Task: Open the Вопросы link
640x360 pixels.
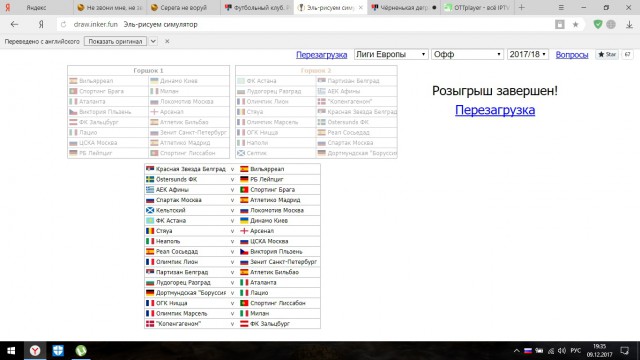Action: click(x=572, y=55)
